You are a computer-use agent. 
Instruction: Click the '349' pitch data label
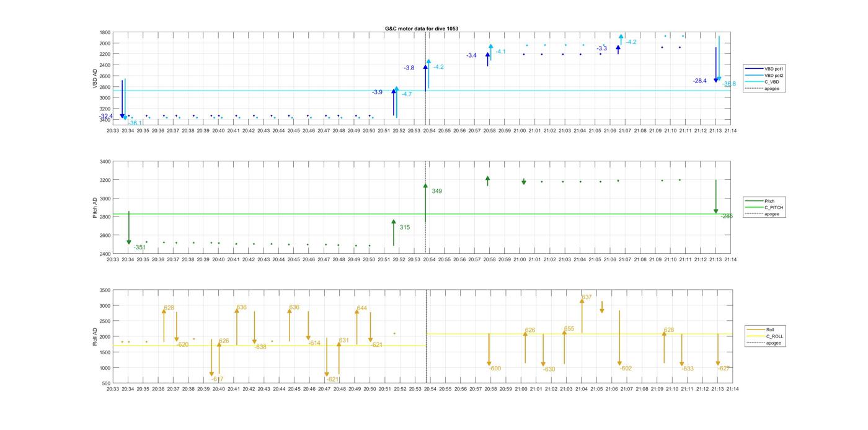point(436,191)
